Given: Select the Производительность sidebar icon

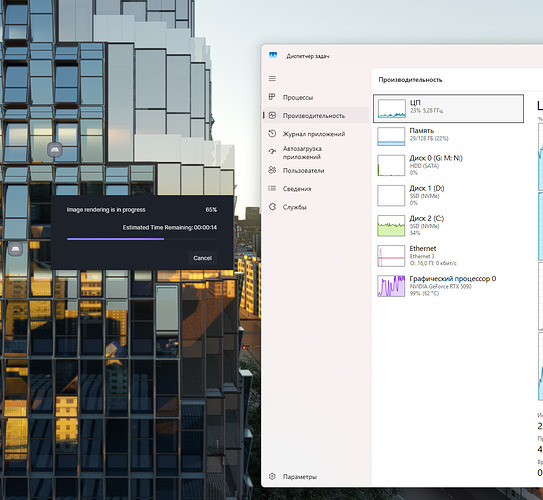Looking at the screenshot, I should click(272, 115).
